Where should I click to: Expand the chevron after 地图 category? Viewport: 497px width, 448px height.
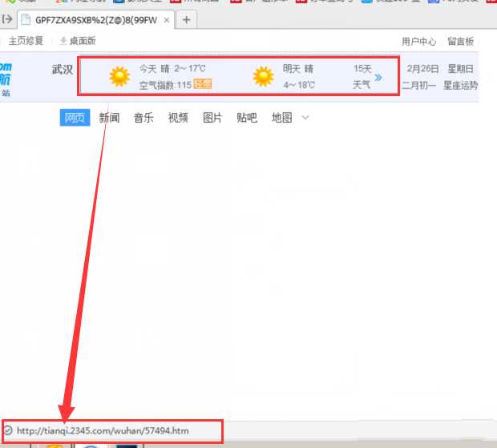click(305, 118)
